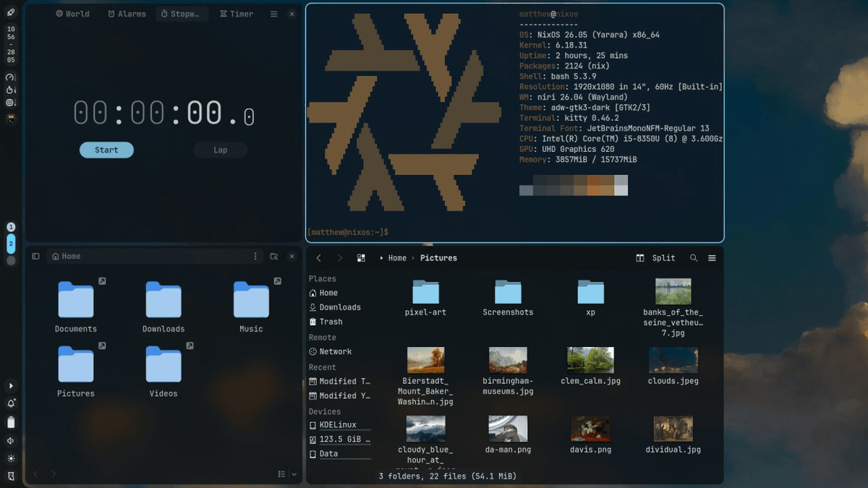Click the Dolphin forward arrow
Screen dimensions: 868x488
[x=340, y=258]
